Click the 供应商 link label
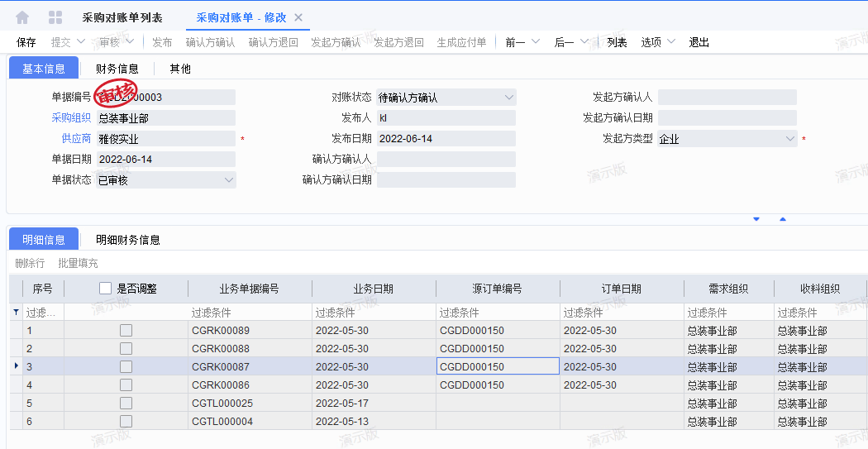The width and height of the screenshot is (868, 449). click(x=76, y=138)
